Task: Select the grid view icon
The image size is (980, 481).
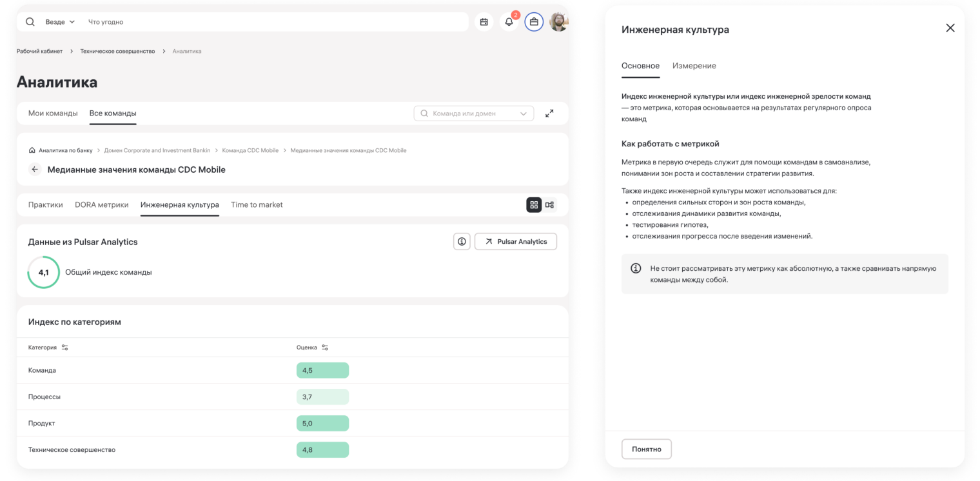Action: pyautogui.click(x=533, y=204)
